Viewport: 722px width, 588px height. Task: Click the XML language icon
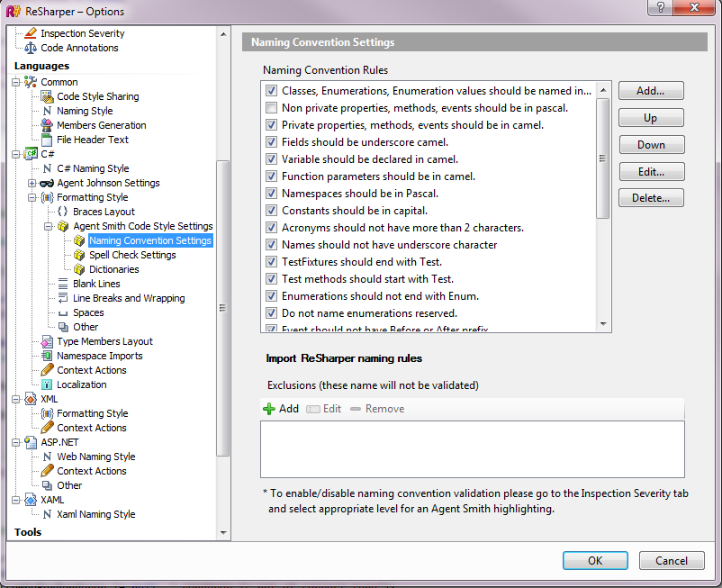tap(31, 399)
